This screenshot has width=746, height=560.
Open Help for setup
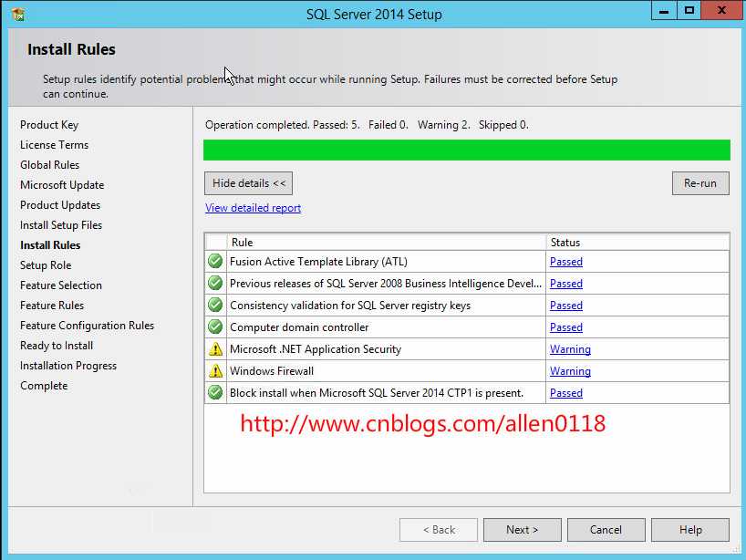pyautogui.click(x=690, y=530)
